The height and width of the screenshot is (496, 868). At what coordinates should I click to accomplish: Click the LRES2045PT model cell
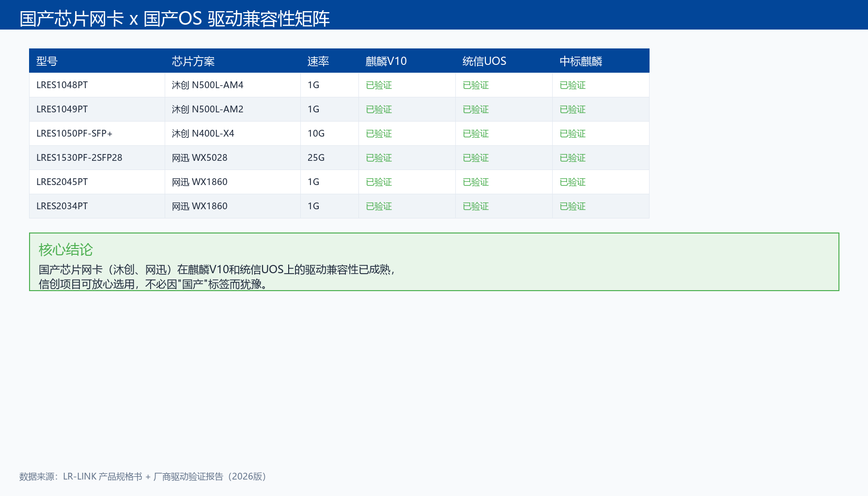97,182
